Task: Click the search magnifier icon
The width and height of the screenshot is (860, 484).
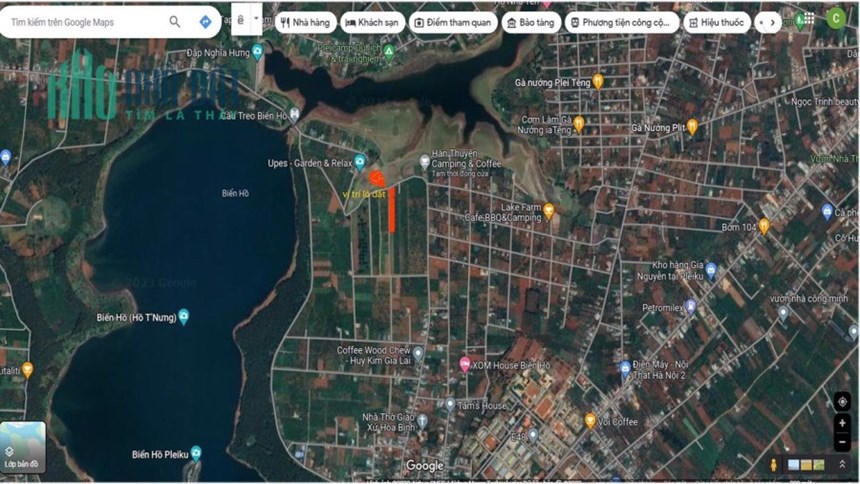Action: pos(174,22)
